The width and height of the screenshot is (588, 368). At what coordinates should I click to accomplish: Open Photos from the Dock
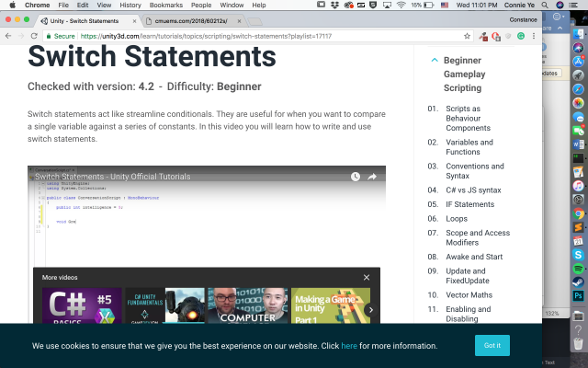pos(578,103)
